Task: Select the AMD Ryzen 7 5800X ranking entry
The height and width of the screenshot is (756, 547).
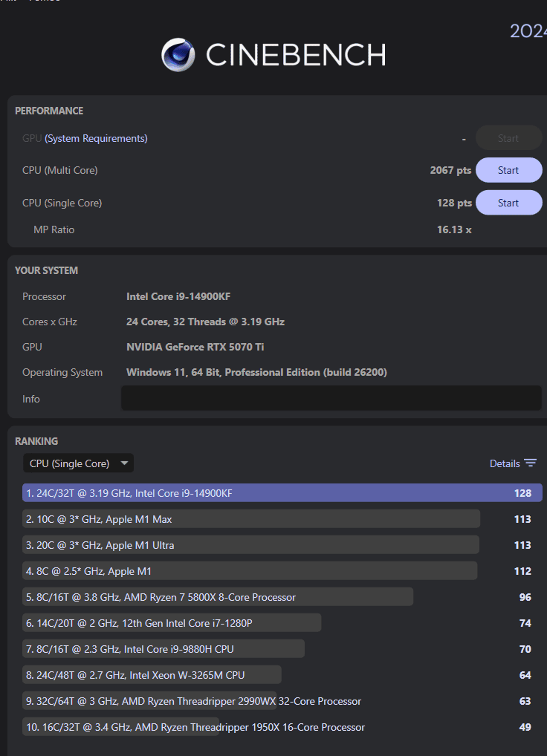Action: 218,597
